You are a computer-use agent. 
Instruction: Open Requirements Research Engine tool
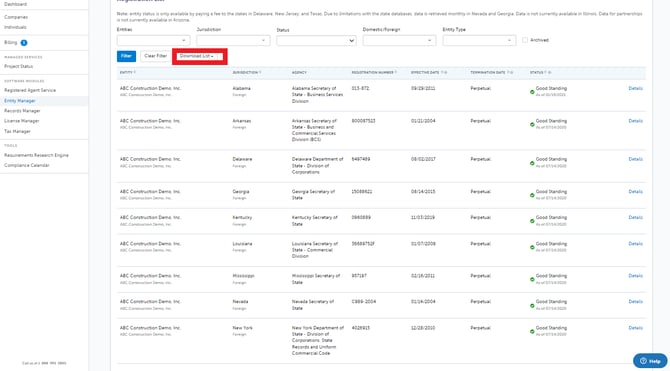tap(36, 156)
